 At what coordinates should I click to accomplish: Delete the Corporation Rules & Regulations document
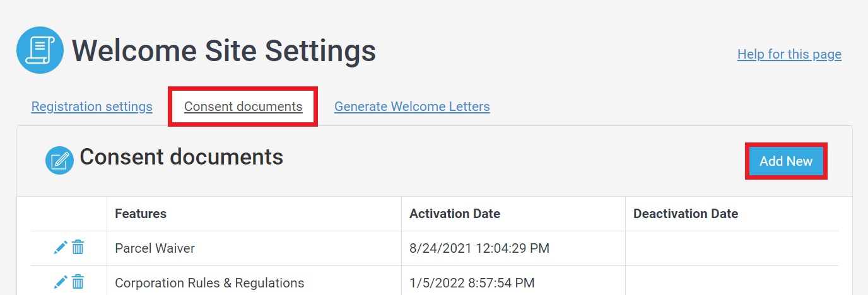click(x=78, y=282)
